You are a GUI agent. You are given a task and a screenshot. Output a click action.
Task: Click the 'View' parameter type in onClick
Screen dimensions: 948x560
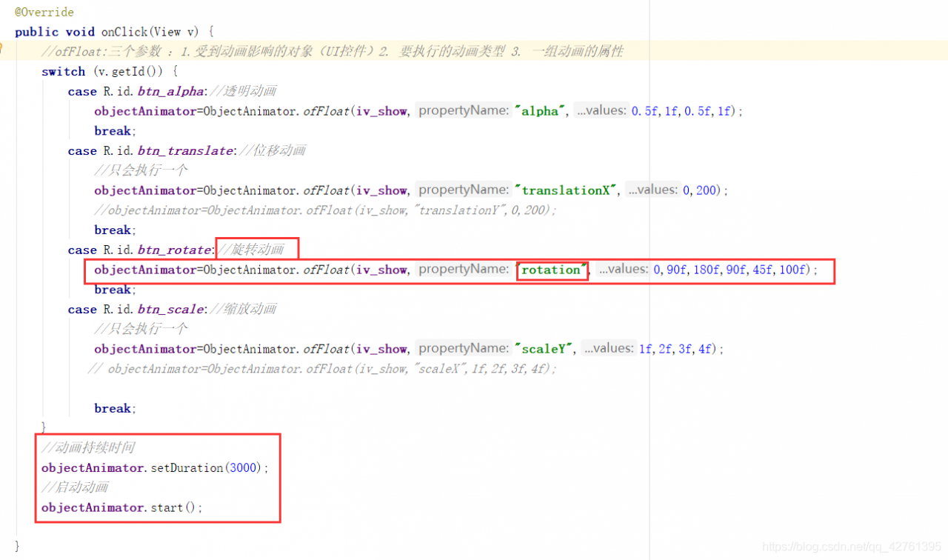[x=167, y=32]
